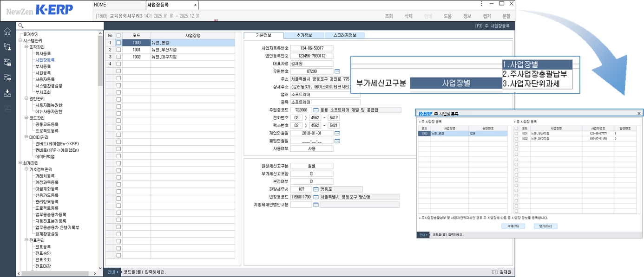Open the 스크래핑정보 tab
Screen dimensions: 644x277
(x=344, y=35)
